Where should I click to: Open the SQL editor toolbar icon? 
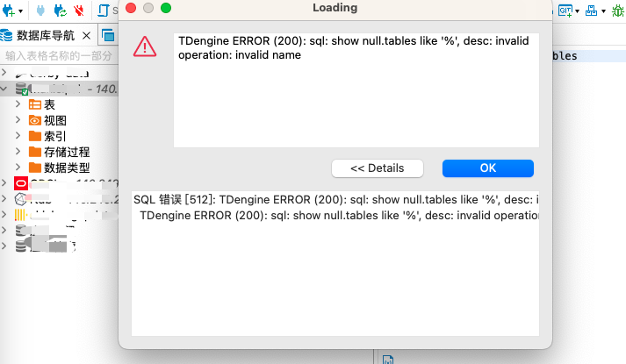104,11
